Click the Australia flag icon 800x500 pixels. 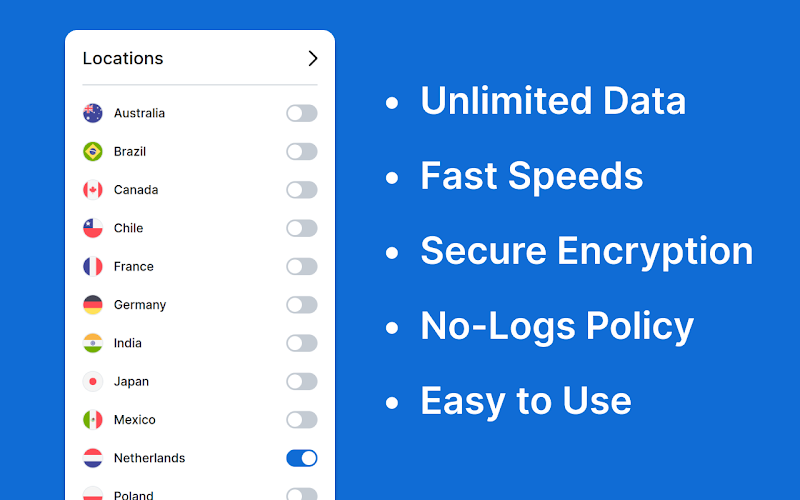[x=93, y=113]
